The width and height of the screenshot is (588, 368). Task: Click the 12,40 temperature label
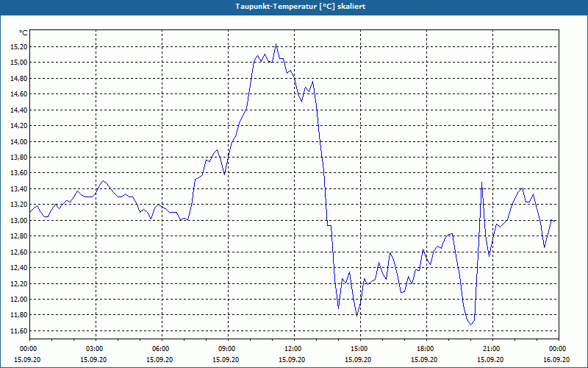tap(19, 268)
